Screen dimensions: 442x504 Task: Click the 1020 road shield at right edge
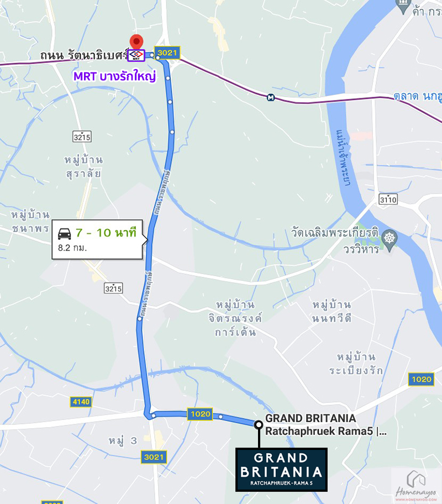421,379
